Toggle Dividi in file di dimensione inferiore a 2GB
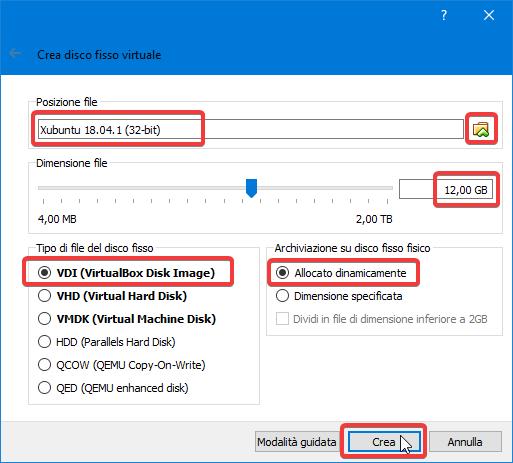 coord(382,319)
